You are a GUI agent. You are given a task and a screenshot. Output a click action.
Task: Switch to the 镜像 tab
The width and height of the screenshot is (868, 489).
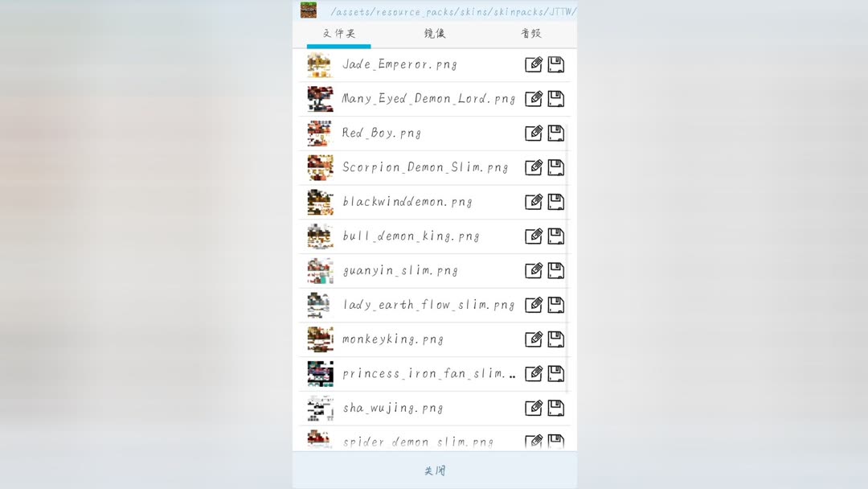click(x=435, y=33)
